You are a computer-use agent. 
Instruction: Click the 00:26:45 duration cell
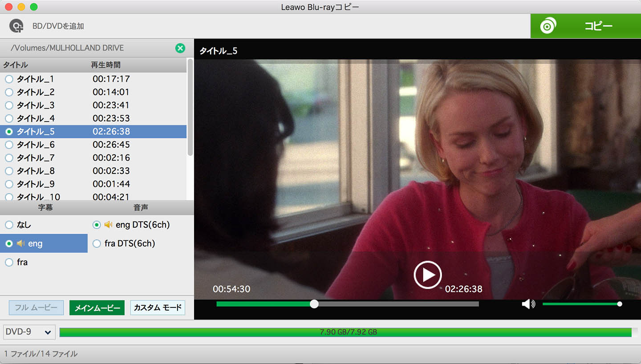(111, 145)
